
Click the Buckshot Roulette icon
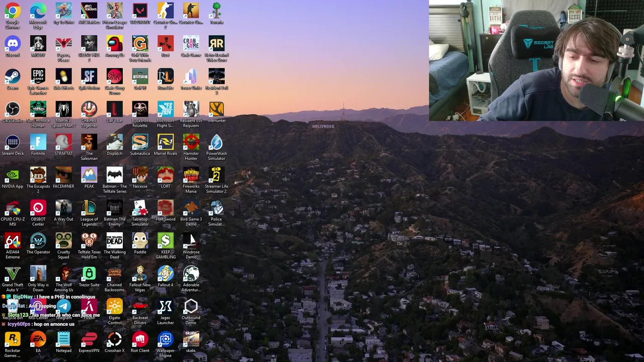coord(140,109)
